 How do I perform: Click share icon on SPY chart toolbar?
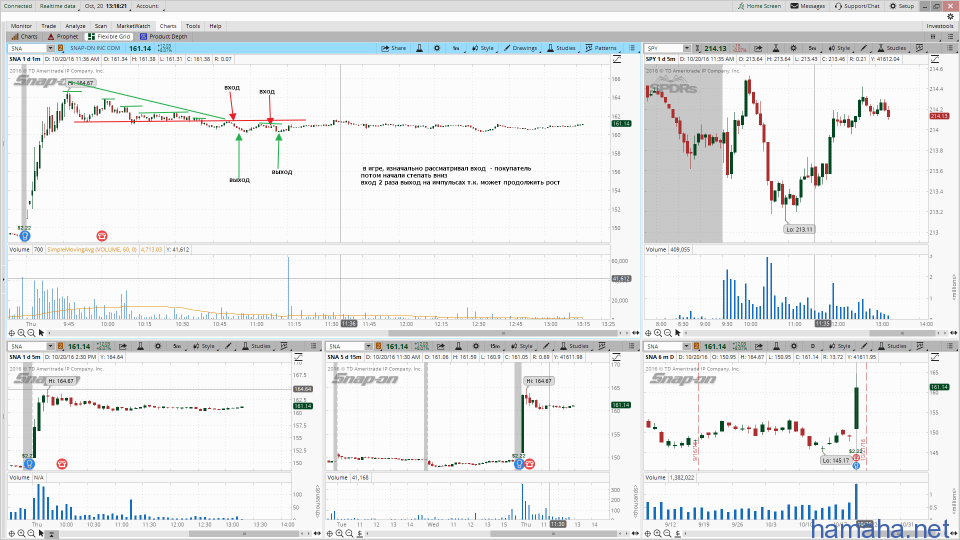[x=758, y=48]
